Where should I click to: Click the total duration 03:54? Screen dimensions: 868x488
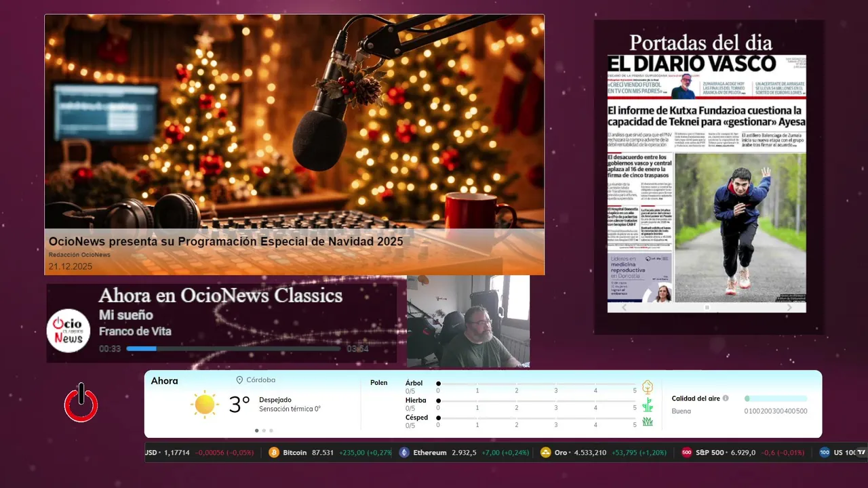click(357, 349)
